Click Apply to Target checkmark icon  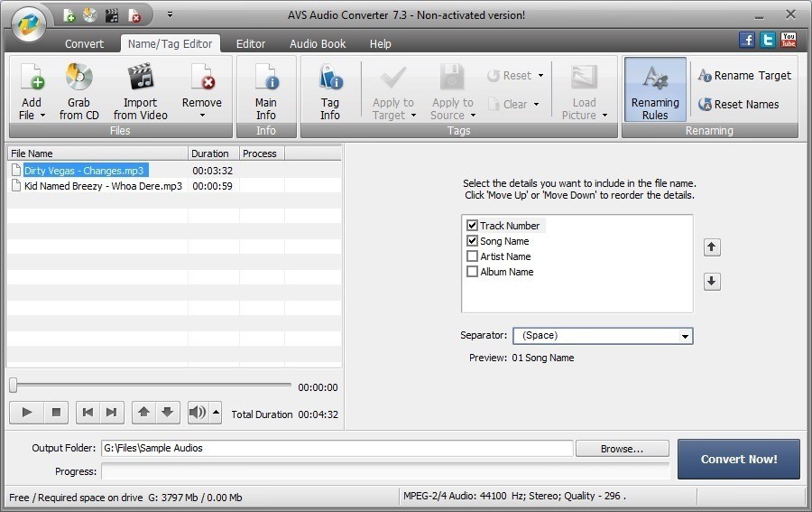pos(393,78)
